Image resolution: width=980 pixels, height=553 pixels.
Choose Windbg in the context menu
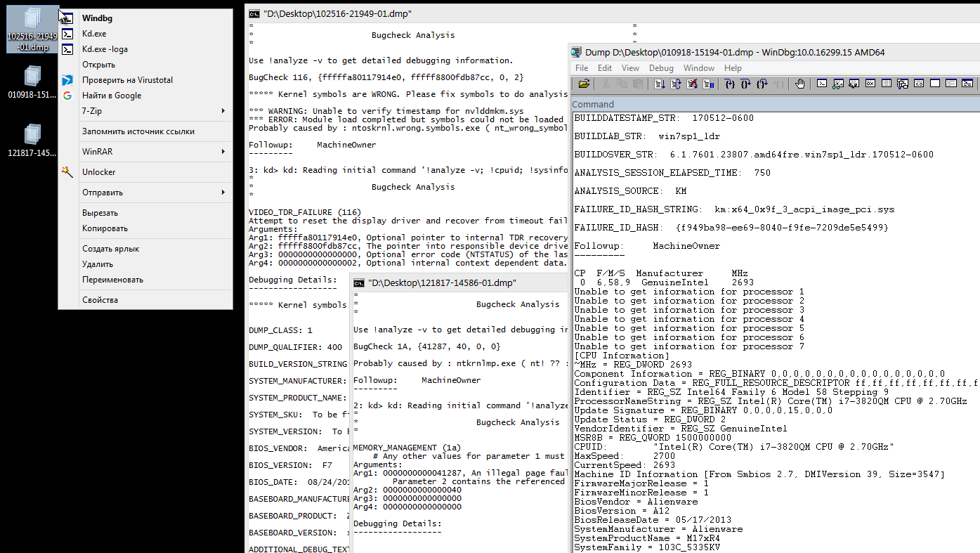click(145, 18)
